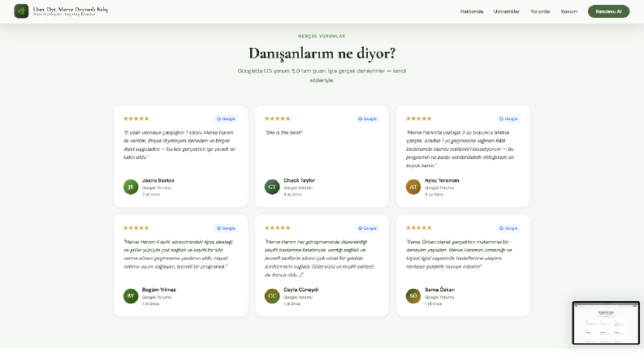Click the AT avatar of Aysu Toraman
The width and height of the screenshot is (644, 362).
coord(413,187)
